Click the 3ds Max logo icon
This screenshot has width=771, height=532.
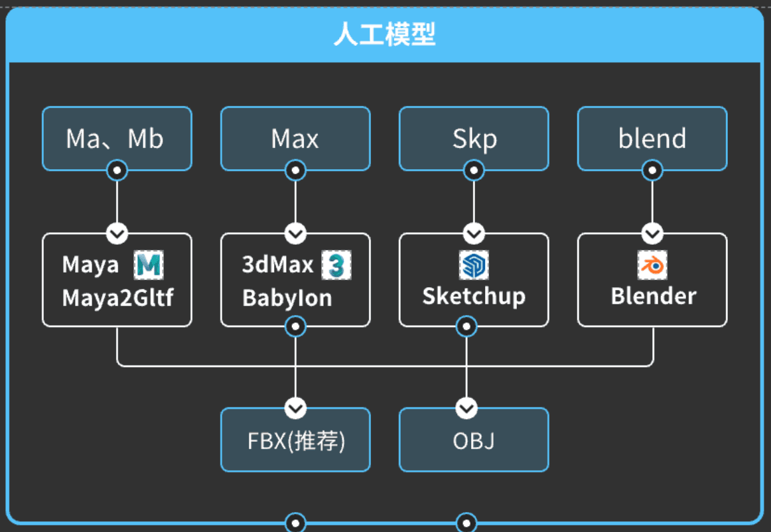click(336, 265)
